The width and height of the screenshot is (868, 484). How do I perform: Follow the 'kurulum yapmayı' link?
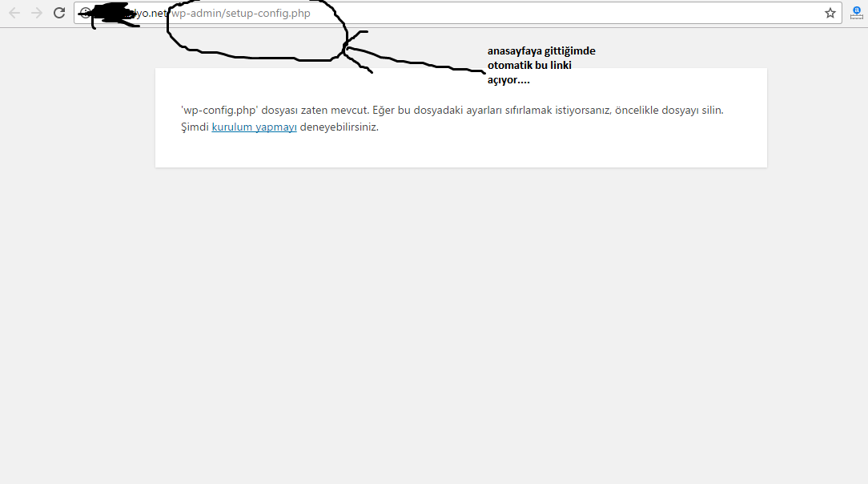254,127
